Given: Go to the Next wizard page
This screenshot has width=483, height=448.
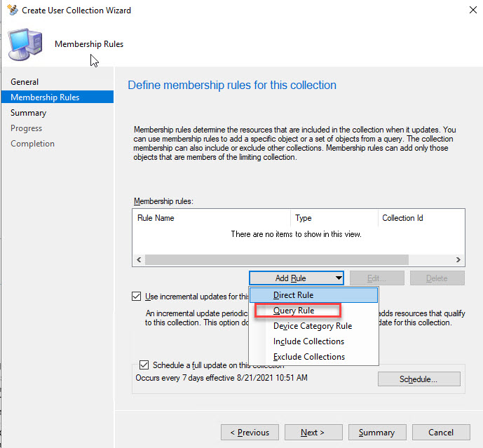Looking at the screenshot, I should 313,433.
